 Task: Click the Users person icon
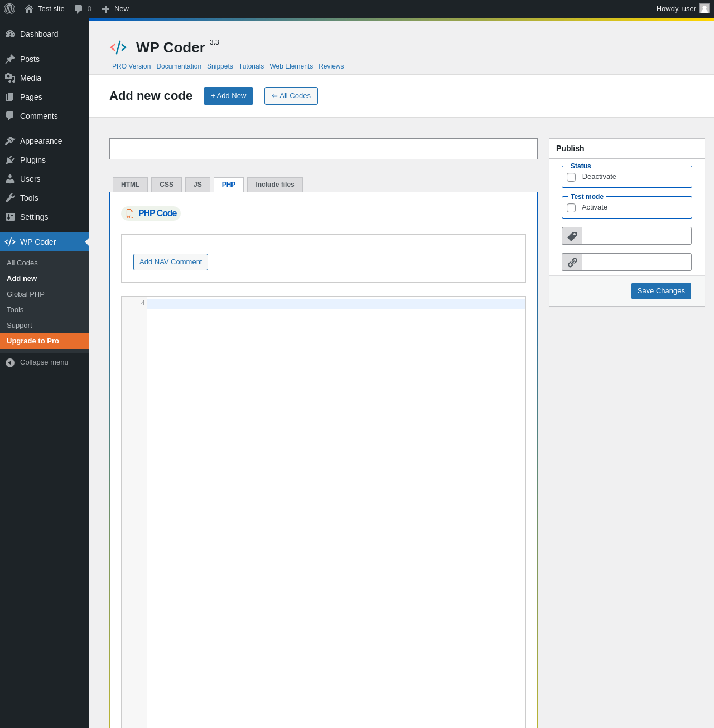click(10, 179)
